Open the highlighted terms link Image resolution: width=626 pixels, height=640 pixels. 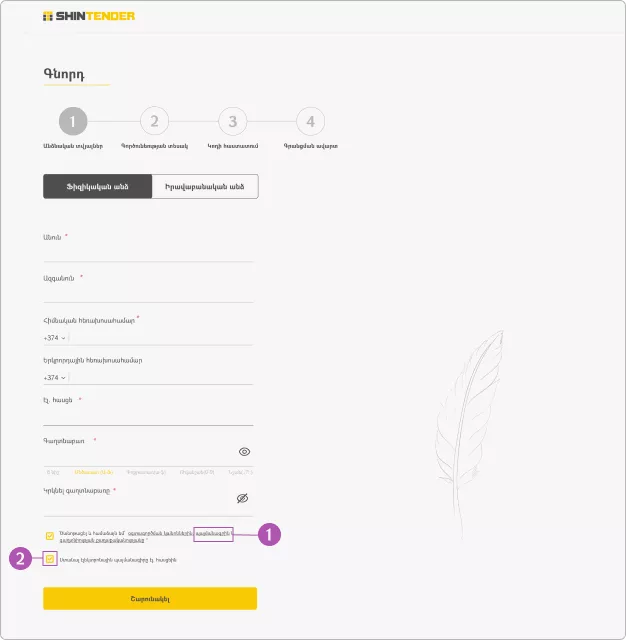pos(213,533)
